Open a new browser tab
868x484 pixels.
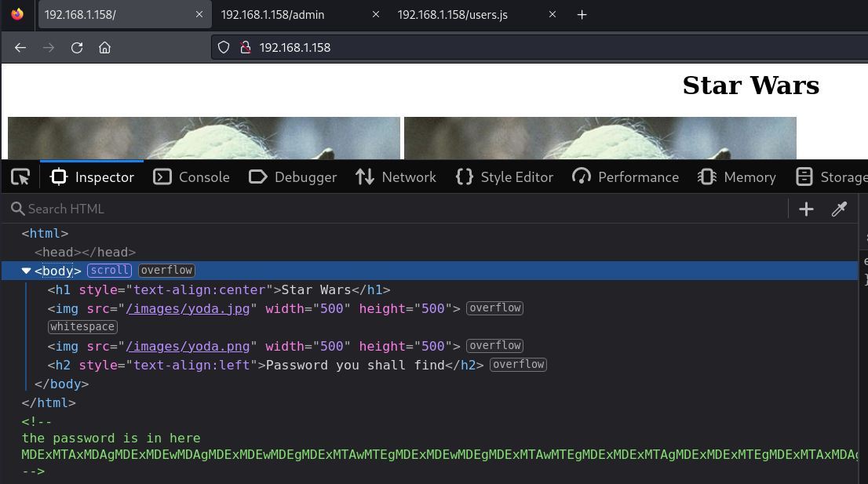click(x=582, y=15)
